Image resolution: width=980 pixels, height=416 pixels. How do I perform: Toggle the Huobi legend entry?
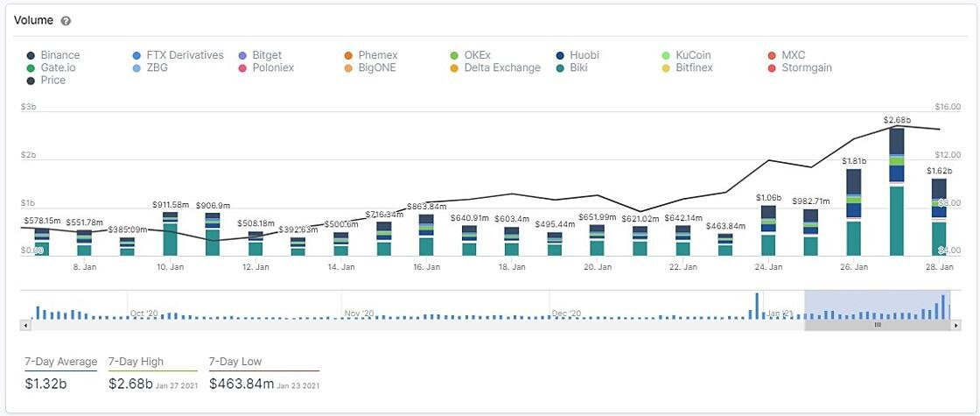click(x=577, y=55)
